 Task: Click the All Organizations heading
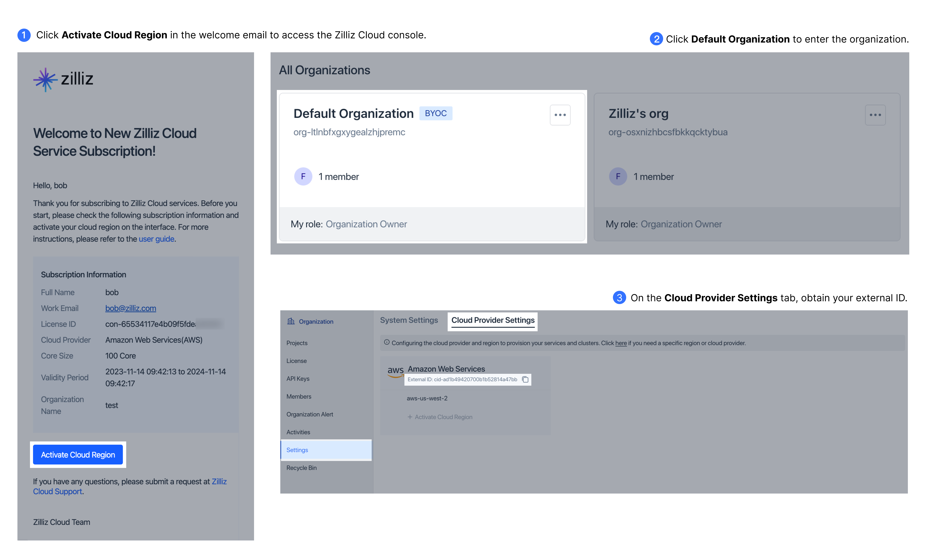pyautogui.click(x=324, y=70)
